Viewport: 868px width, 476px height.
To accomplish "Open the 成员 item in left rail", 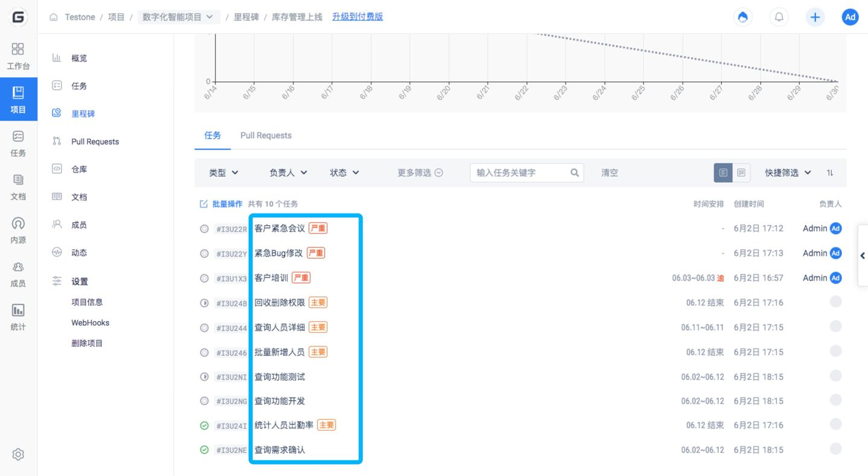I will [x=18, y=273].
